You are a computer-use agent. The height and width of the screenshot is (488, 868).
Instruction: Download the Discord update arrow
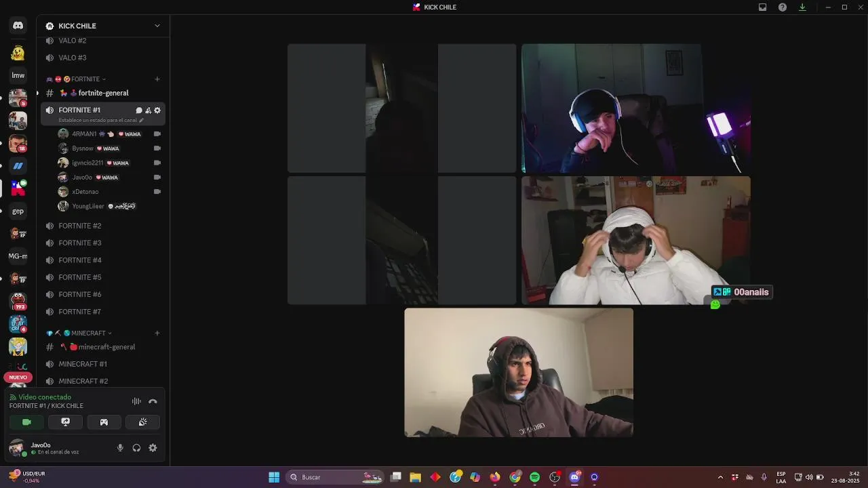pyautogui.click(x=802, y=7)
